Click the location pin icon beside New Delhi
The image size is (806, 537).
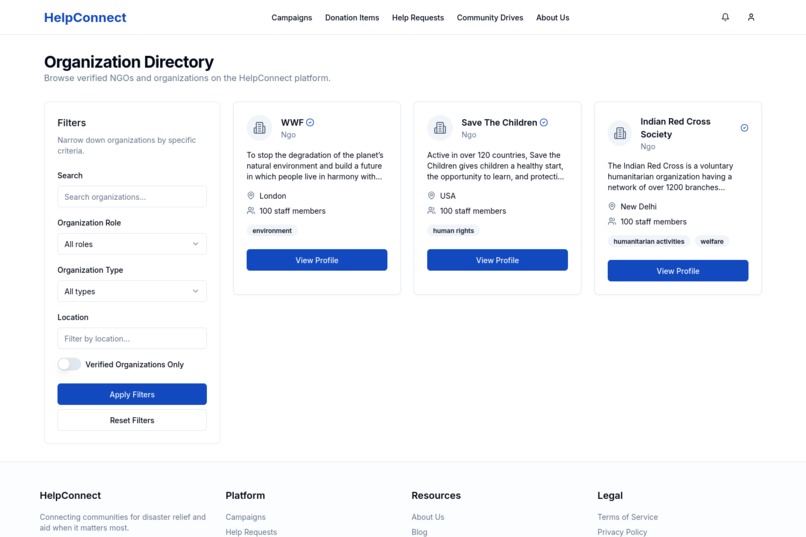point(612,207)
